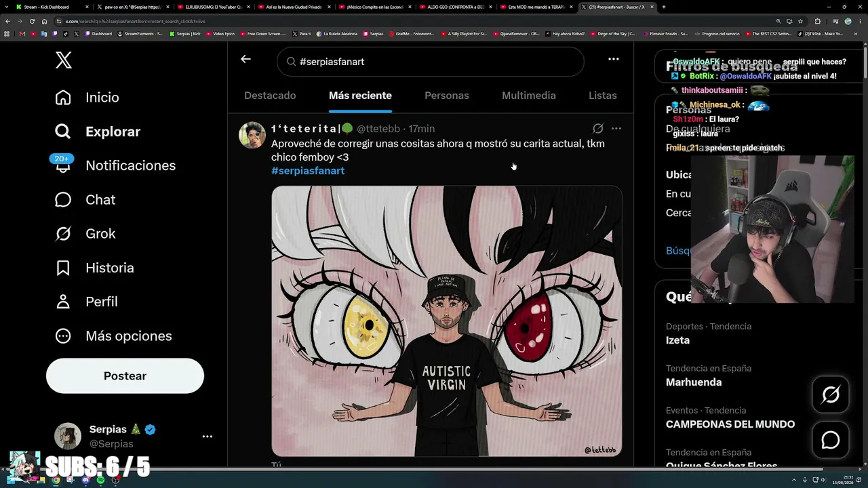Open Grok from the sidebar
This screenshot has height=488, width=868.
(x=85, y=234)
